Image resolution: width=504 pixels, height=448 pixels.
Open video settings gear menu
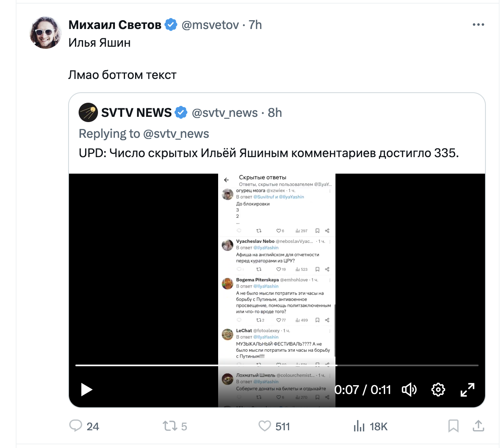tap(438, 390)
